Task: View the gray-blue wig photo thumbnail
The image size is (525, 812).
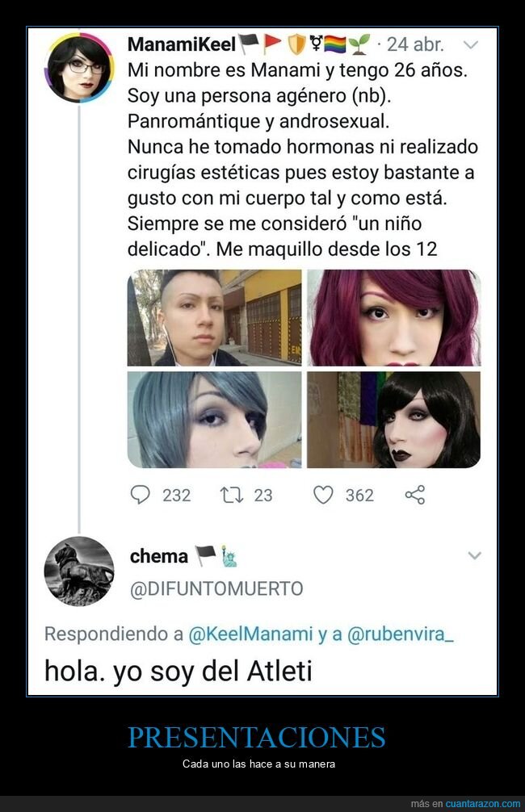Action: click(214, 420)
